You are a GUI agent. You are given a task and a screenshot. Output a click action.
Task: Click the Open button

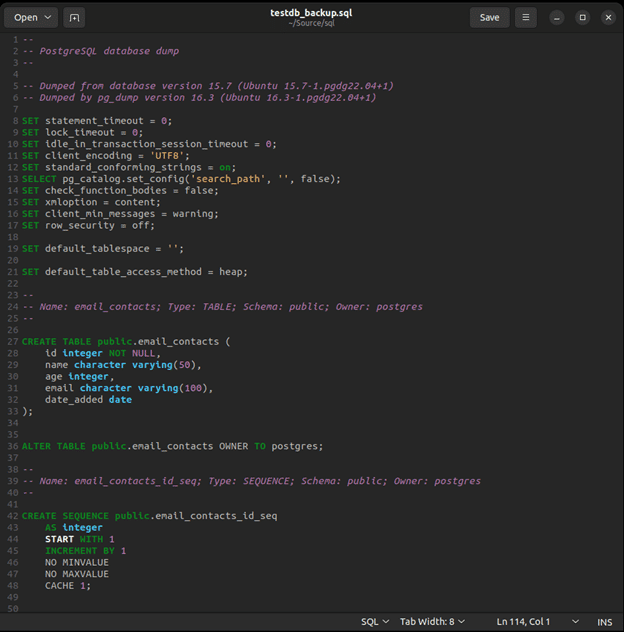pyautogui.click(x=31, y=17)
